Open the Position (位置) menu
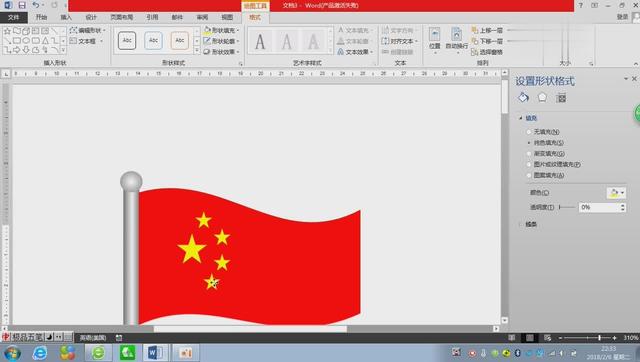This screenshot has width=640, height=362. pos(435,40)
